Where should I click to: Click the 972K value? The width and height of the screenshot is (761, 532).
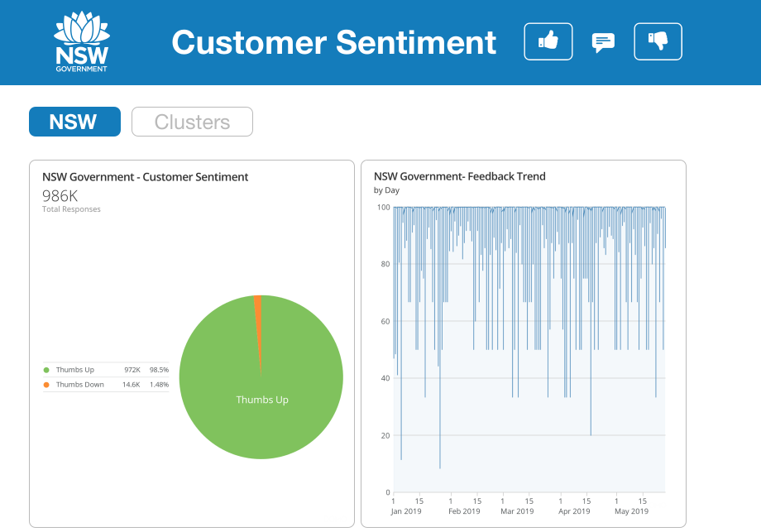click(x=132, y=370)
